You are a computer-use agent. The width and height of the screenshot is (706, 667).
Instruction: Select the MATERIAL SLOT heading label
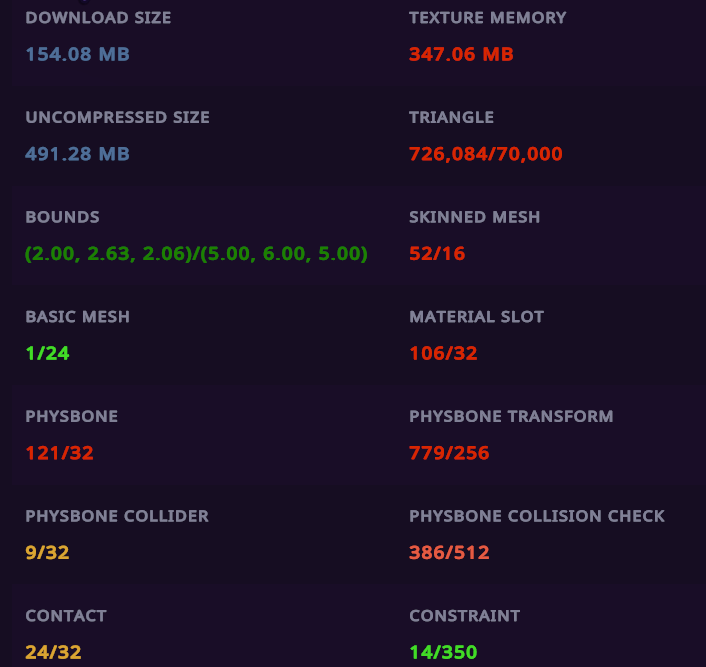(x=476, y=316)
